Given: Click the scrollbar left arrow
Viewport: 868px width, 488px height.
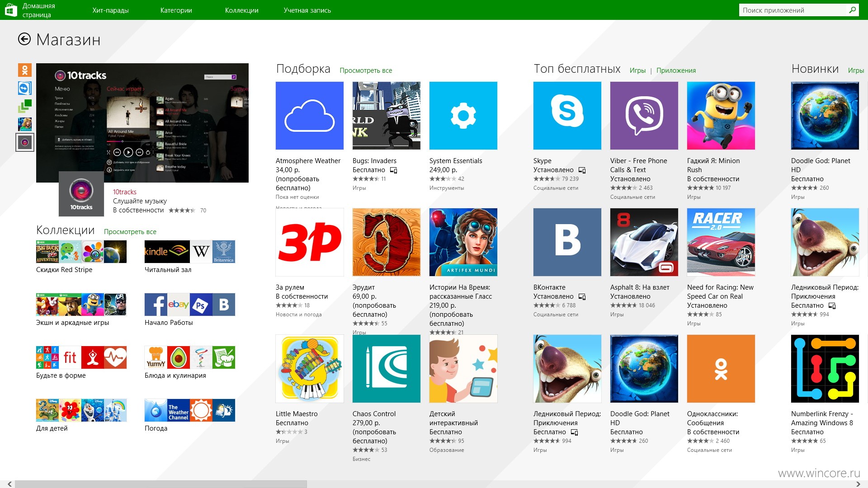Looking at the screenshot, I should pyautogui.click(x=9, y=484).
